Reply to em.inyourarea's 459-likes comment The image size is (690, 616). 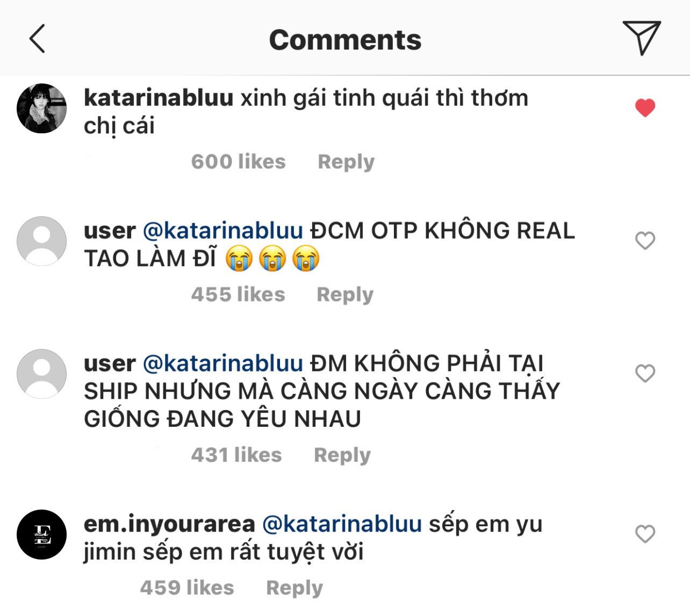point(294,588)
